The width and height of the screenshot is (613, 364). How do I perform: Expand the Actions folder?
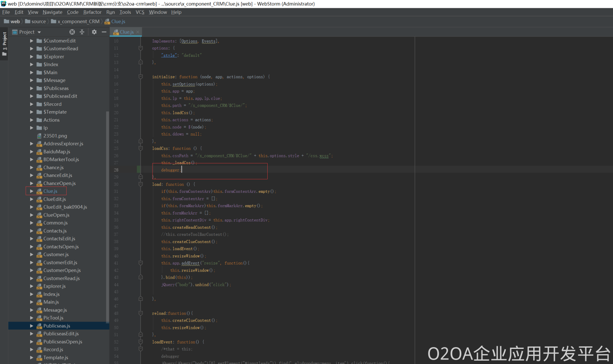(31, 120)
